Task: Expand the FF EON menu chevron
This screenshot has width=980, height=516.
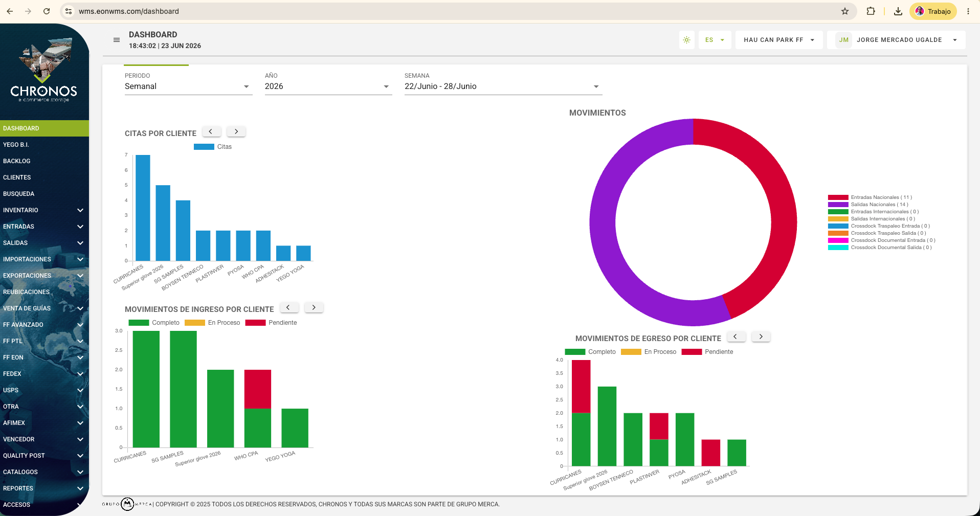Action: point(80,357)
